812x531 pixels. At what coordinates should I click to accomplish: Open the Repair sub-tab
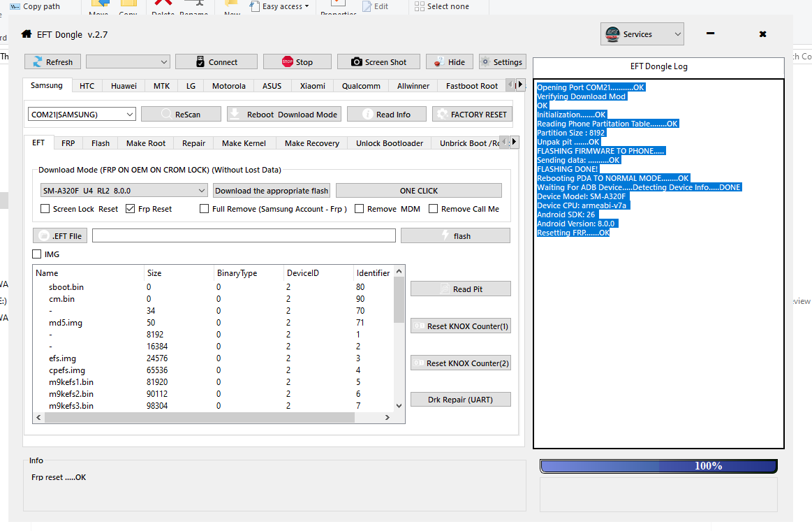point(193,143)
